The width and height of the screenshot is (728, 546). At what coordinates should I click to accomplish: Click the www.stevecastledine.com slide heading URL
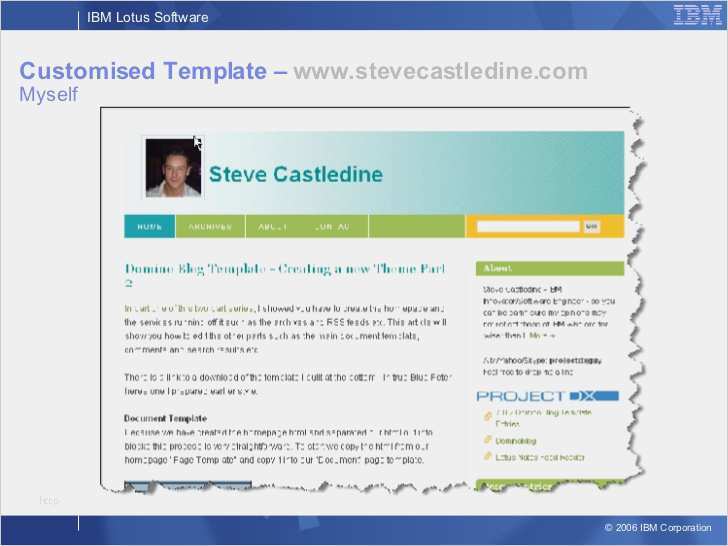pyautogui.click(x=440, y=71)
